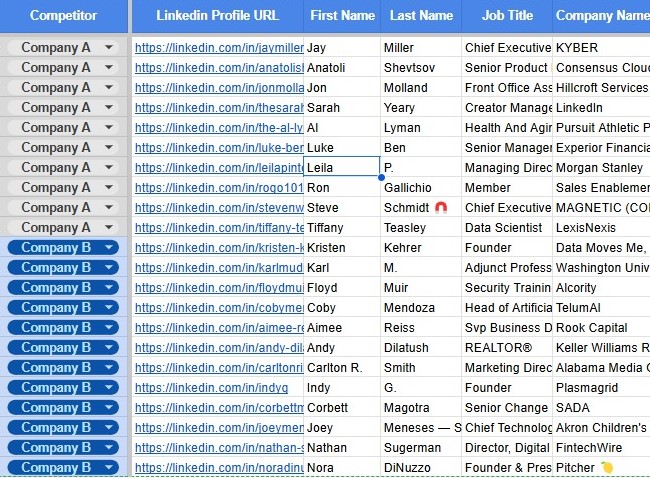
Task: Select the cell containing Leila
Action: pyautogui.click(x=342, y=167)
